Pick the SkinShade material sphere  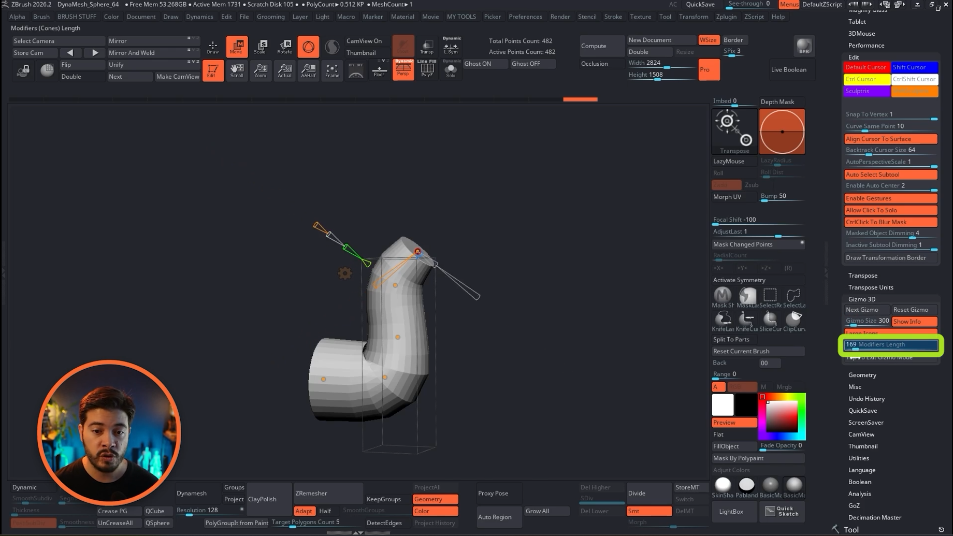[x=723, y=487]
